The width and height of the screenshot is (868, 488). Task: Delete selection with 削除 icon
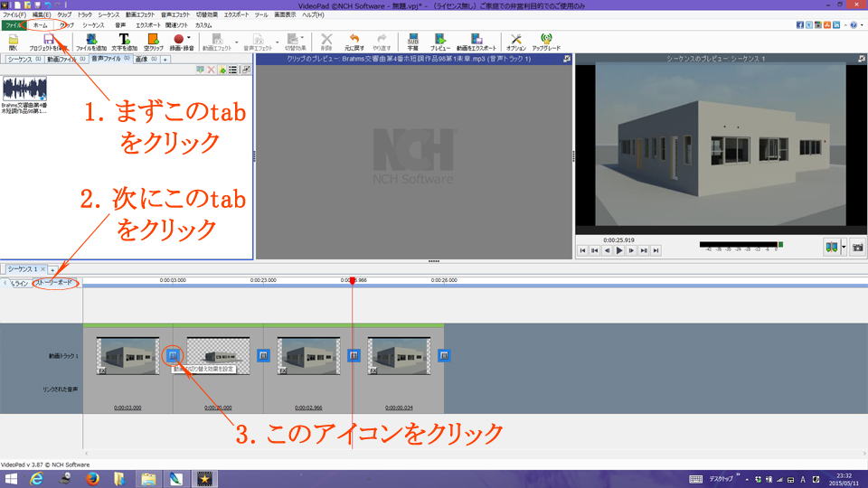click(x=326, y=42)
